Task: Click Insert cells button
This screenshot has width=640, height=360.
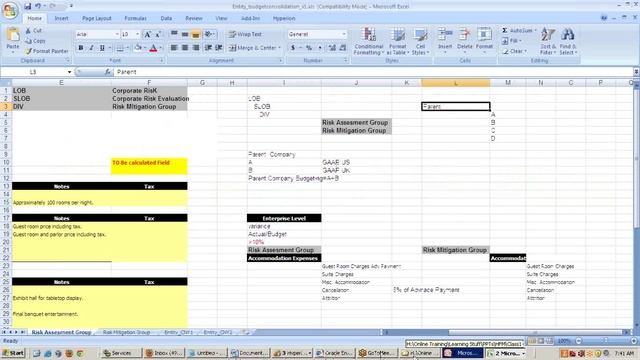Action: (x=445, y=41)
